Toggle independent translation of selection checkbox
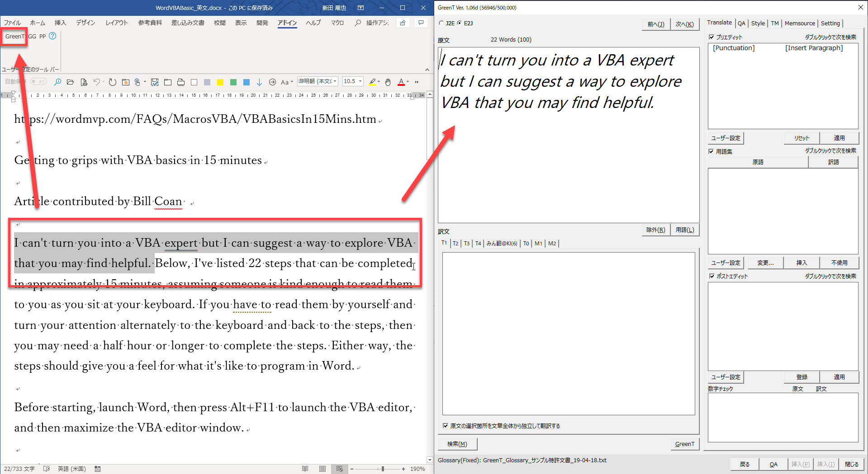 446,426
